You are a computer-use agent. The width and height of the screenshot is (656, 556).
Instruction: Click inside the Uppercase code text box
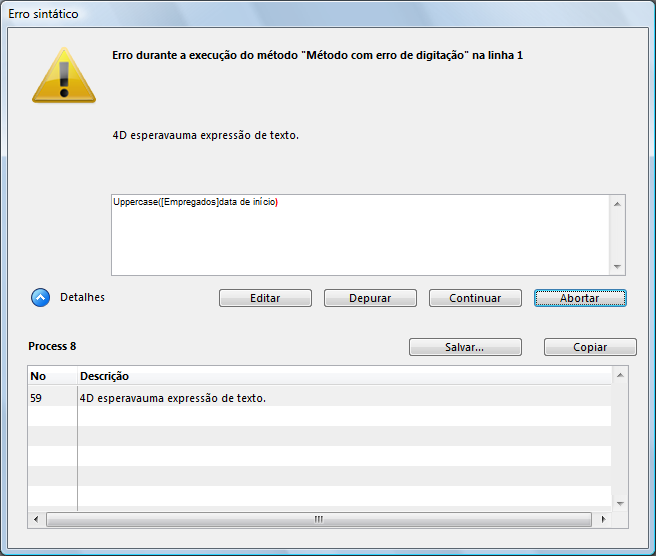coord(360,235)
